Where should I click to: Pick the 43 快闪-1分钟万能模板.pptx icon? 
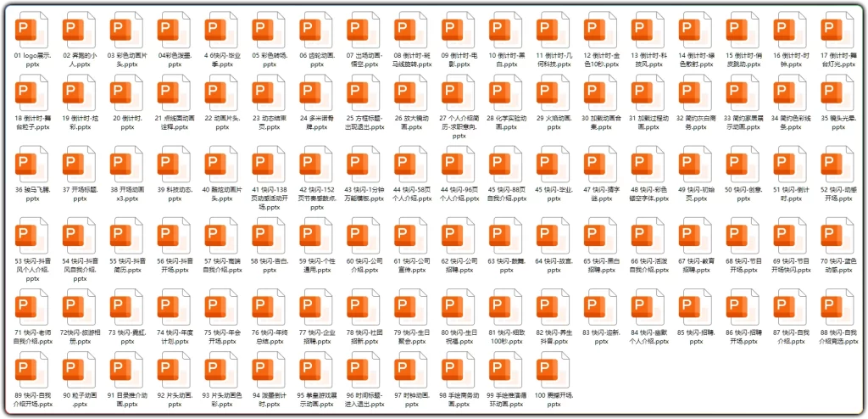pos(363,162)
